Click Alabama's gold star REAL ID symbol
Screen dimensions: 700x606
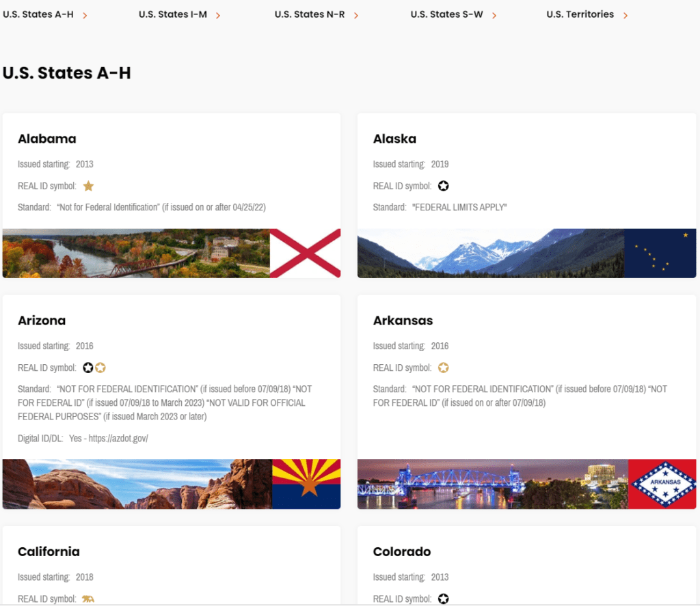(x=88, y=186)
